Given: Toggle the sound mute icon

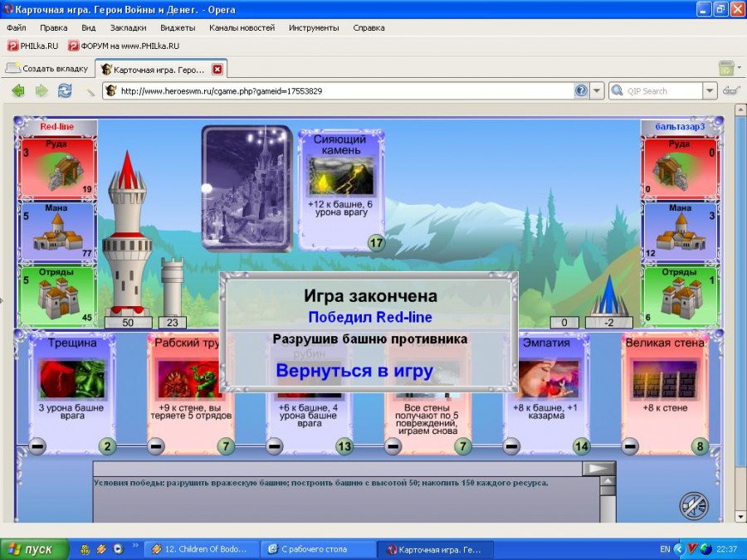Looking at the screenshot, I should (694, 506).
